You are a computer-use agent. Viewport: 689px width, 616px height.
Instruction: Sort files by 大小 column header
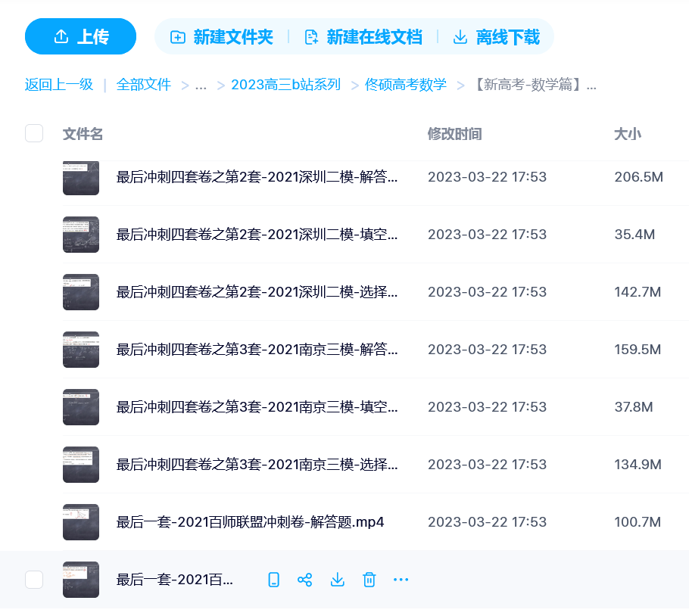(x=627, y=134)
